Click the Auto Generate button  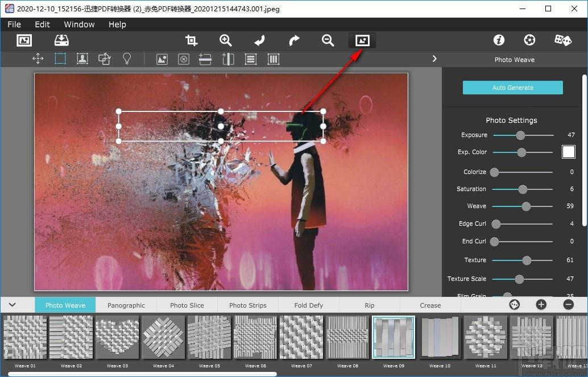[x=512, y=88]
